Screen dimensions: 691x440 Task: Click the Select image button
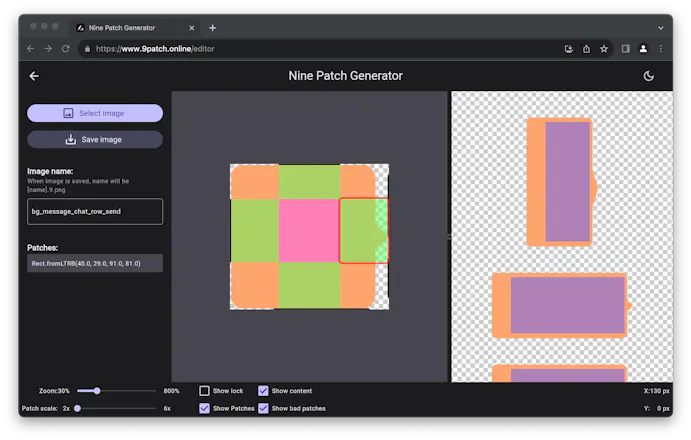(x=95, y=113)
